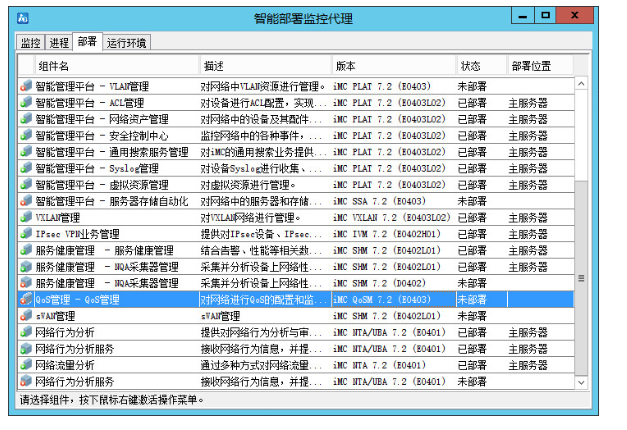The image size is (627, 430).
Task: Click the icon of 虚拟资源管理 row
Action: coord(26,184)
